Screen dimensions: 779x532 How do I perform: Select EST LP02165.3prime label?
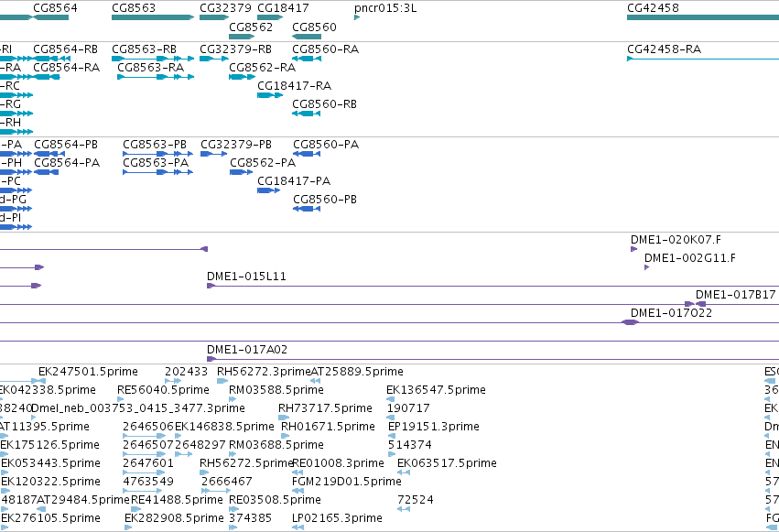point(338,518)
